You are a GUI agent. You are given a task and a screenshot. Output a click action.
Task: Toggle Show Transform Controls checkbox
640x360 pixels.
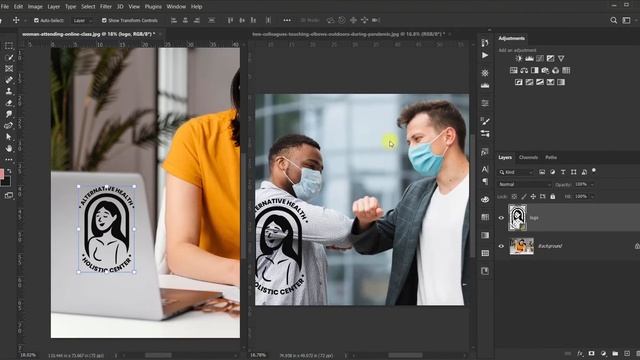click(104, 20)
